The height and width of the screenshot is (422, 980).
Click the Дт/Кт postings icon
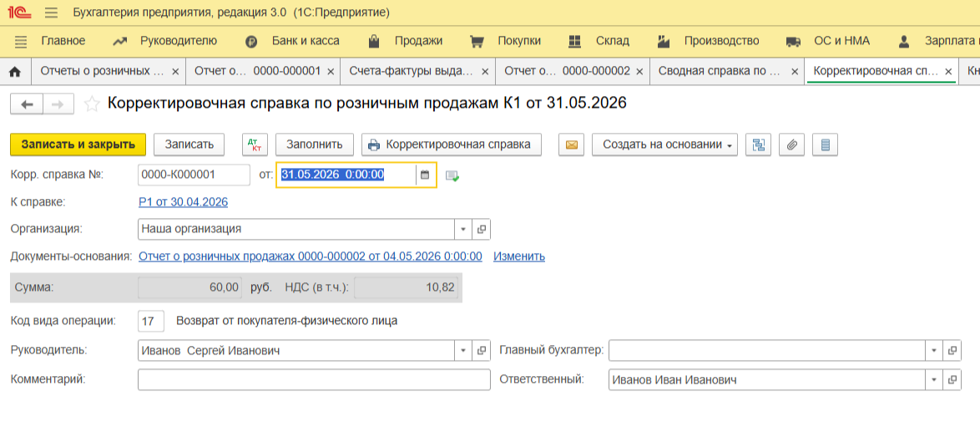pyautogui.click(x=255, y=145)
